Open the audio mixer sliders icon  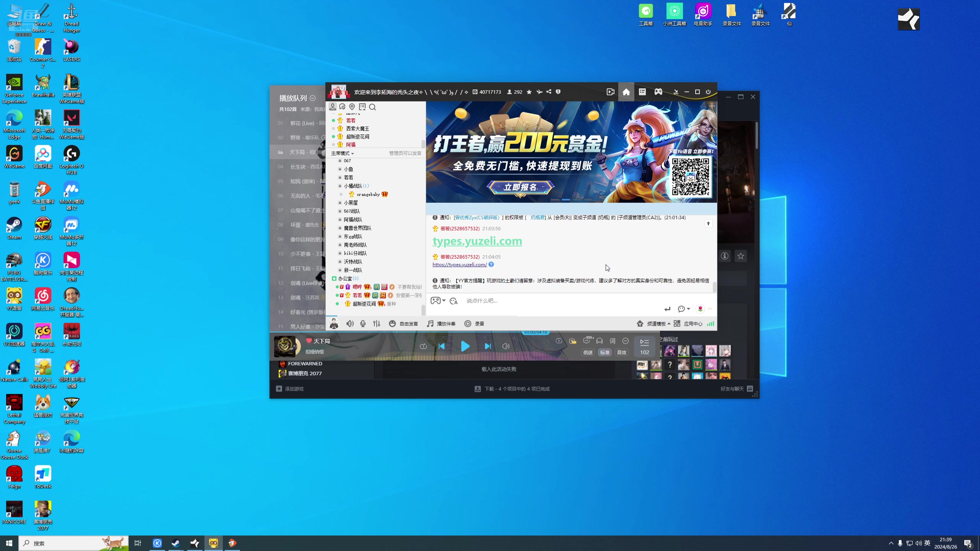[377, 324]
